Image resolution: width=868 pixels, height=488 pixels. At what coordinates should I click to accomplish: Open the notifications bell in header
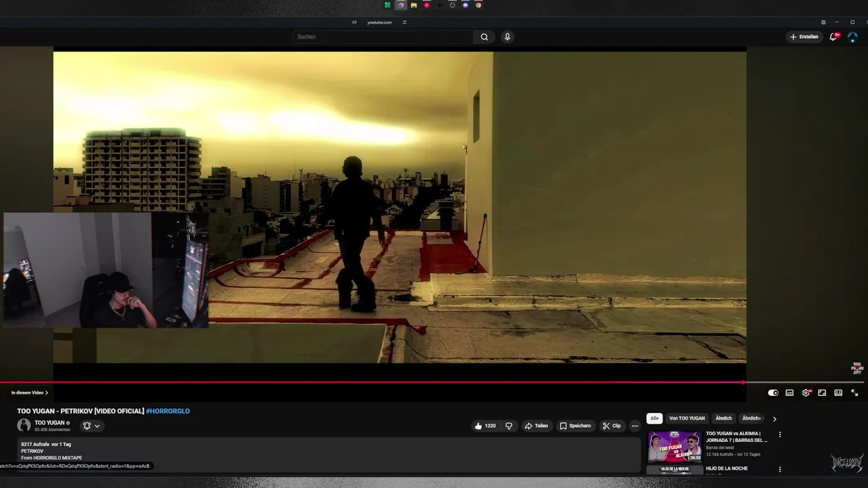click(x=833, y=37)
